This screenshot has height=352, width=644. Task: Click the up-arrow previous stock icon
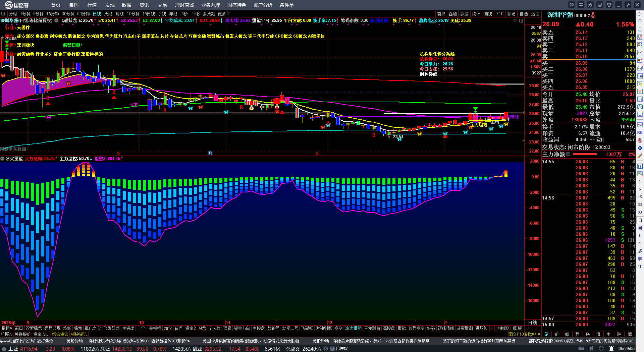point(640,22)
